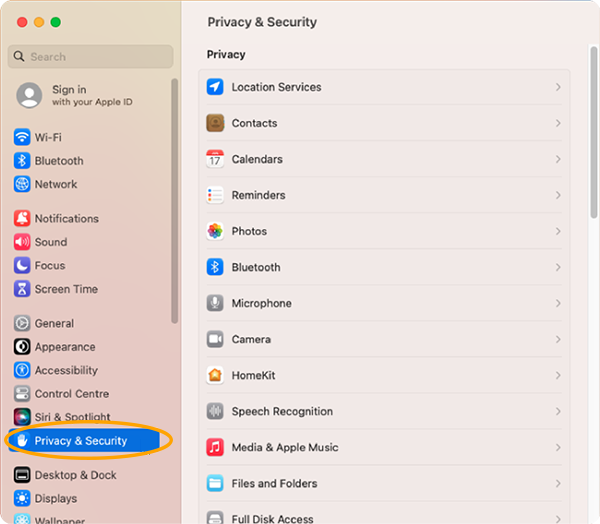600x524 pixels.
Task: Click the Calendars icon
Action: tap(215, 159)
